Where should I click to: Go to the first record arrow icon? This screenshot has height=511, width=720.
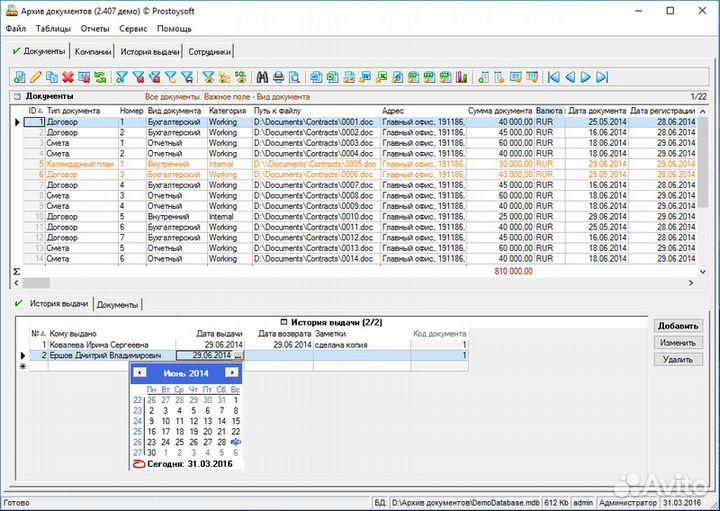click(553, 77)
